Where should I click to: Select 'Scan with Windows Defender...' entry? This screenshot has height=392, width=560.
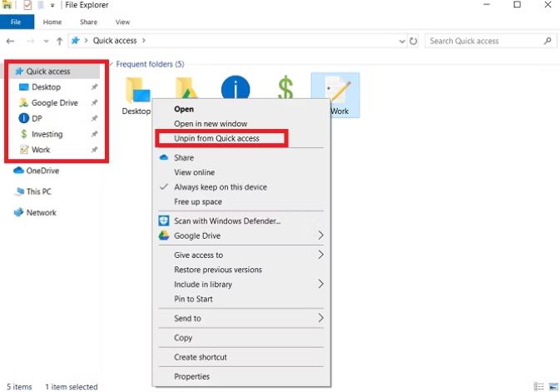click(226, 221)
